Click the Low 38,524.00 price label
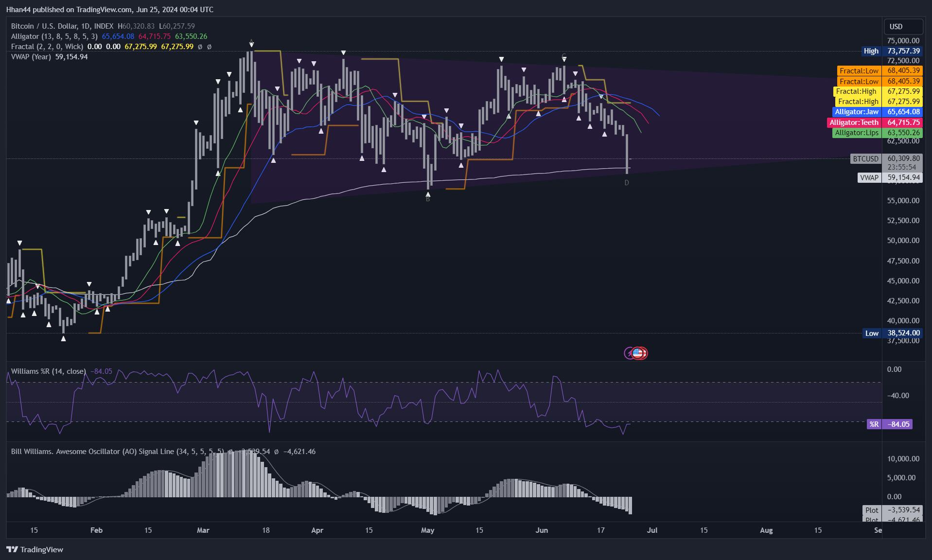 pyautogui.click(x=892, y=333)
